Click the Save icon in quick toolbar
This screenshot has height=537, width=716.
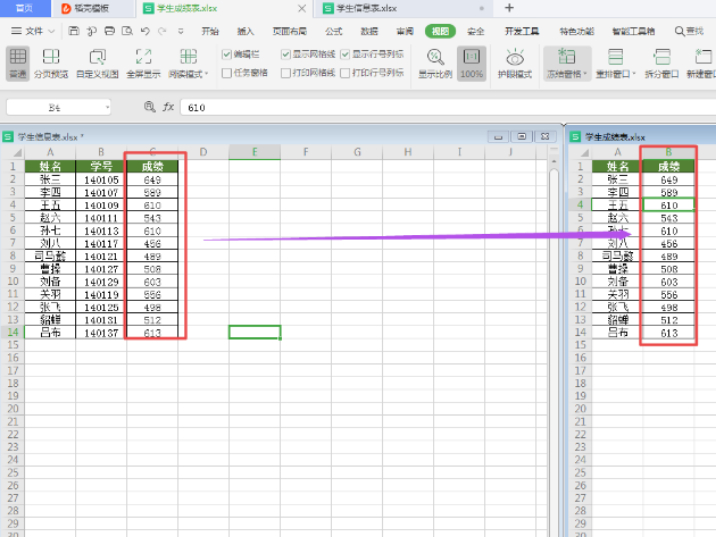pos(74,31)
